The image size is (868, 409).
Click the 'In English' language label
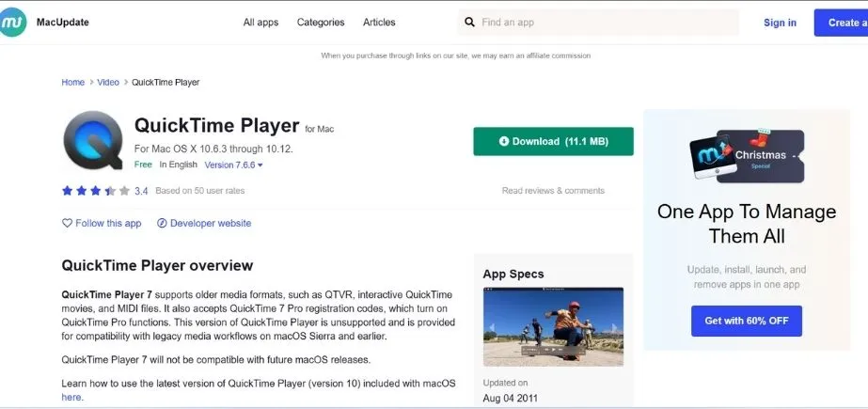179,165
